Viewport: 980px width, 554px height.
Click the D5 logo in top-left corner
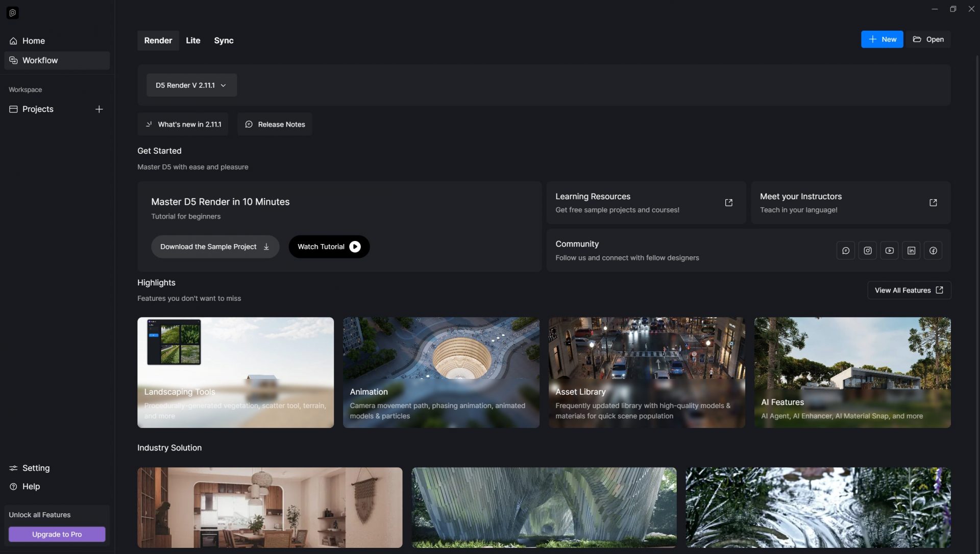(x=13, y=13)
